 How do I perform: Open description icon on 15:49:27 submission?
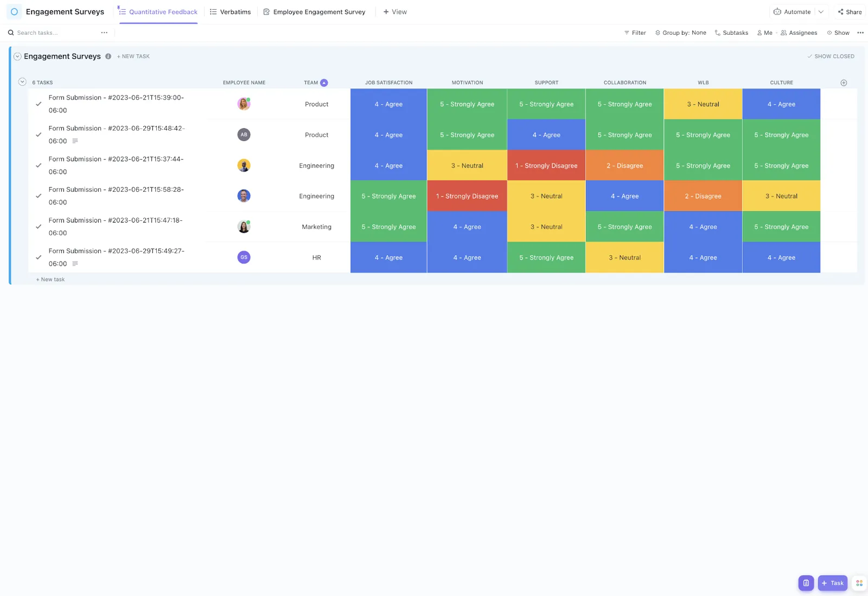(x=75, y=264)
